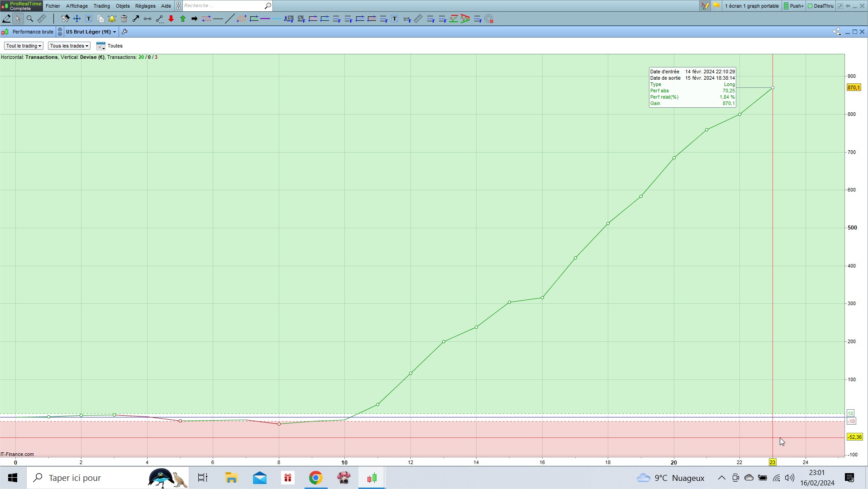Expand the Tous les trades dropdown

tap(69, 46)
